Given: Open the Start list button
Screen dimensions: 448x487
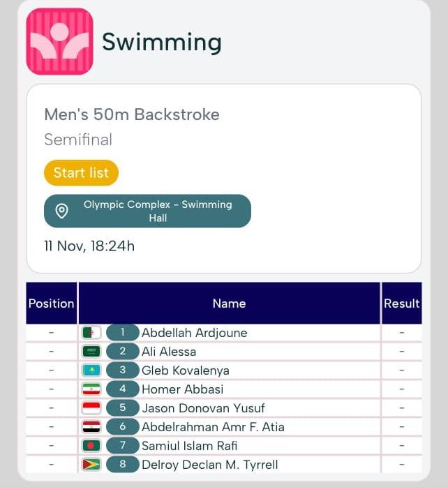Looking at the screenshot, I should tap(81, 173).
